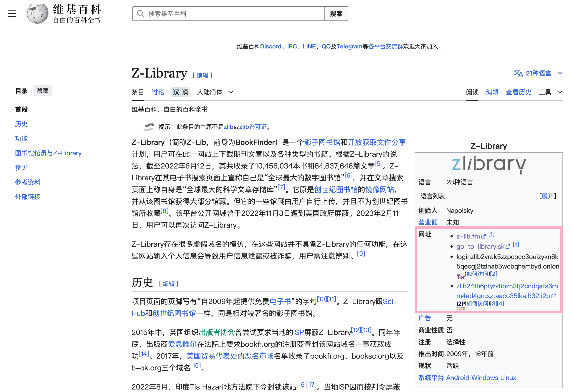Open the Windows platform link
The image size is (572, 392).
485,377
